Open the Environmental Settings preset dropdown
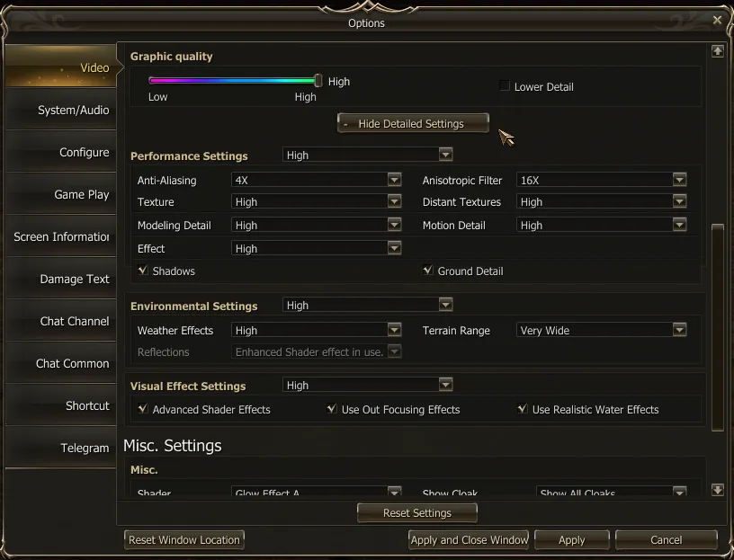Image resolution: width=734 pixels, height=560 pixels. [368, 305]
